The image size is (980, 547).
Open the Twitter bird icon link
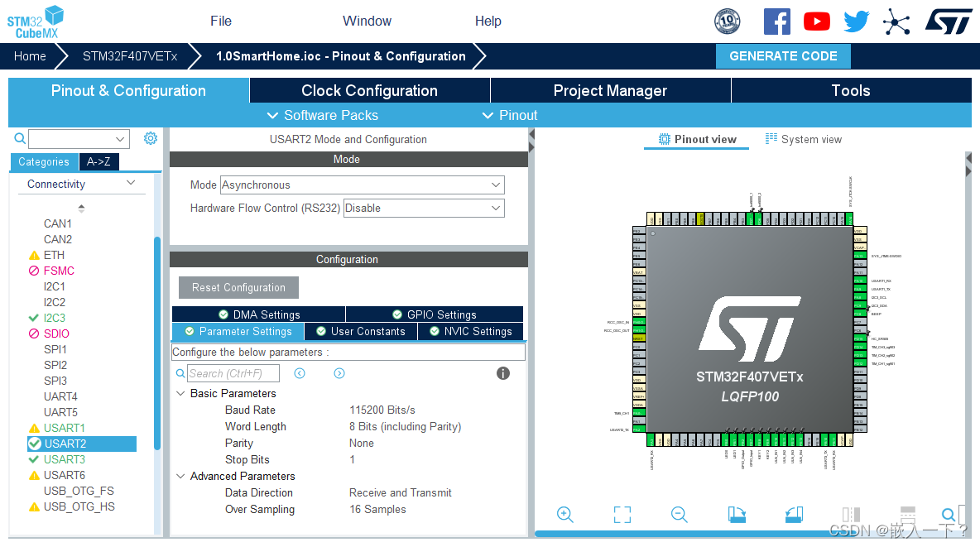tap(856, 22)
